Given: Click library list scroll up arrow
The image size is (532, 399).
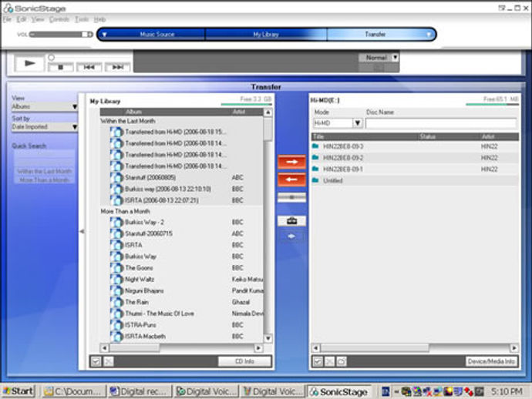Looking at the screenshot, I should [x=268, y=112].
